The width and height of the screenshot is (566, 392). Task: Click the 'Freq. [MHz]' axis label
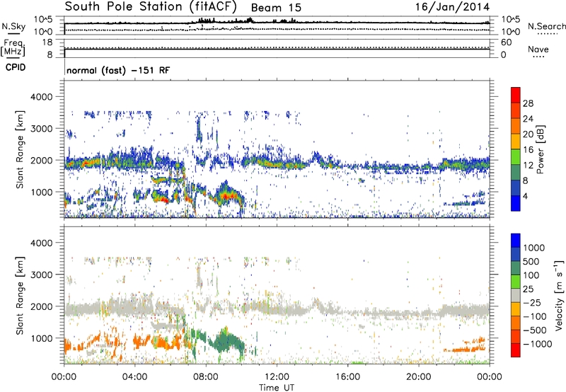click(13, 47)
